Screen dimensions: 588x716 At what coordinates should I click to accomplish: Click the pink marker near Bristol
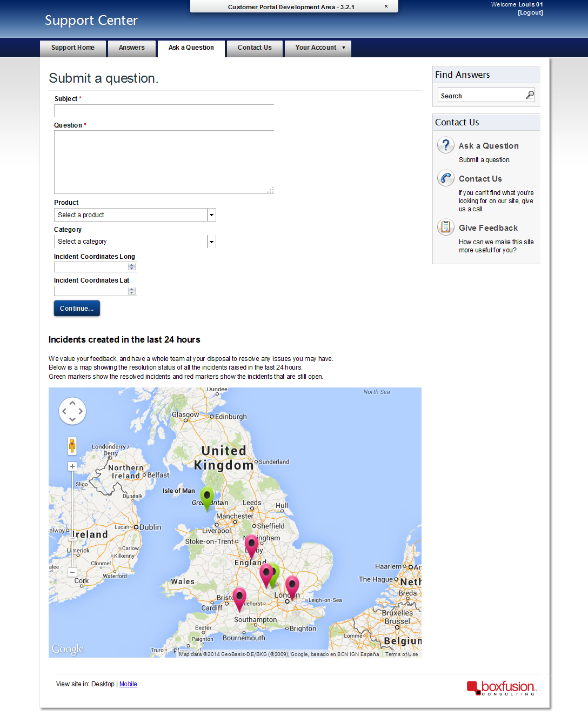click(239, 599)
